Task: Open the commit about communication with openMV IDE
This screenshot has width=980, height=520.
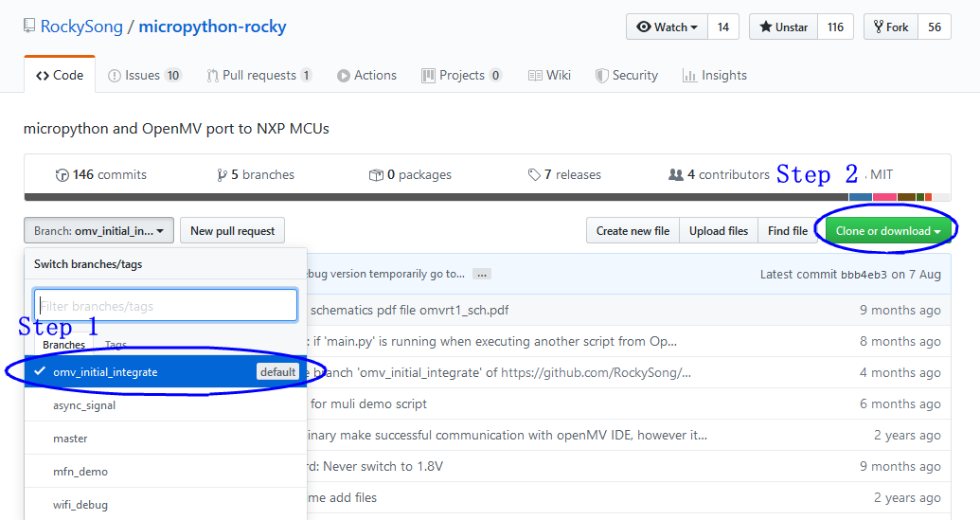Action: [x=508, y=435]
